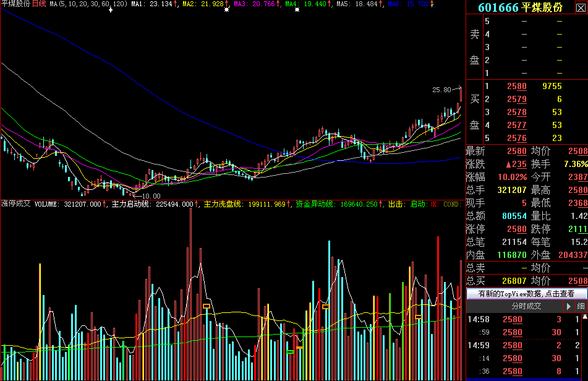The width and height of the screenshot is (588, 381).
Task: Select buy level 3 price 2578
Action: tap(517, 112)
